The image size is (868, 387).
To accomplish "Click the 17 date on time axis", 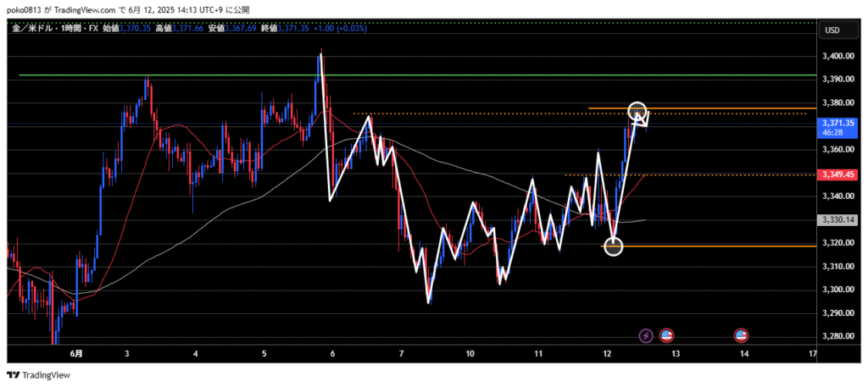I will point(812,353).
